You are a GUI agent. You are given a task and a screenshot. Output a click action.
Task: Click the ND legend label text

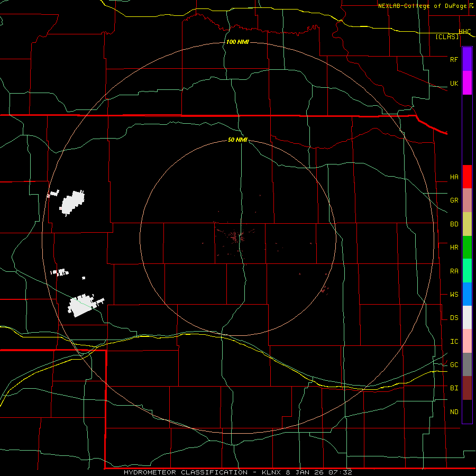coord(454,412)
